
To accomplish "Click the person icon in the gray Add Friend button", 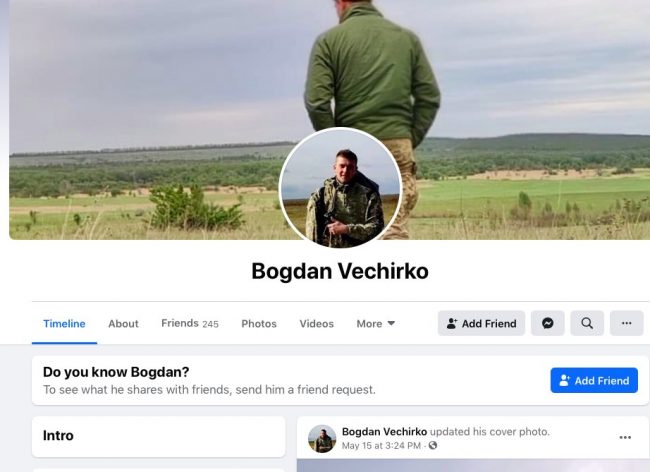I will pyautogui.click(x=452, y=324).
